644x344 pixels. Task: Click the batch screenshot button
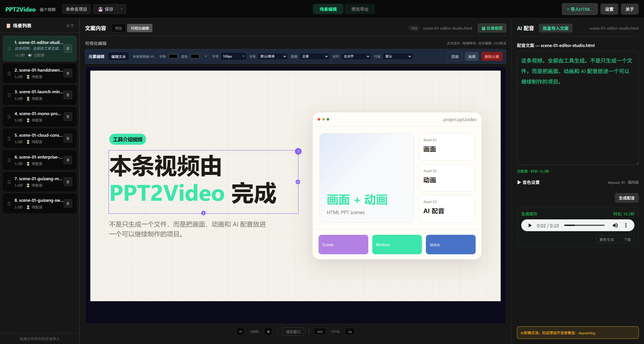tap(492, 28)
